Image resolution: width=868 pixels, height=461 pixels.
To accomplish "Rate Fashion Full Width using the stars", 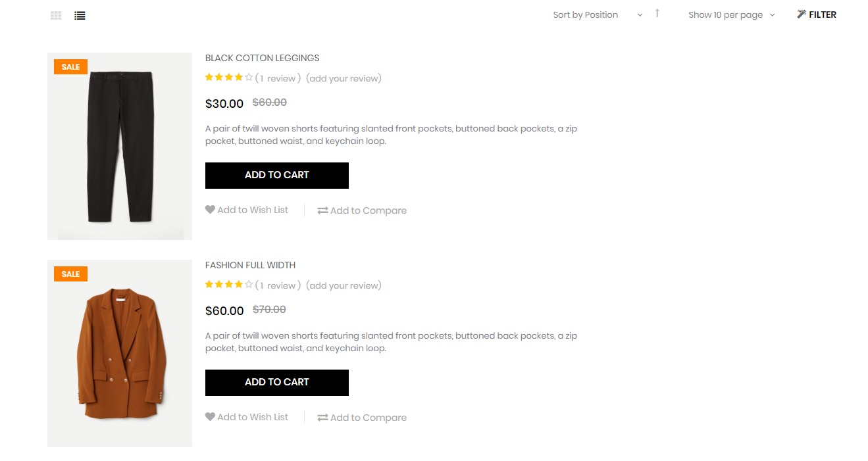I will (x=228, y=285).
